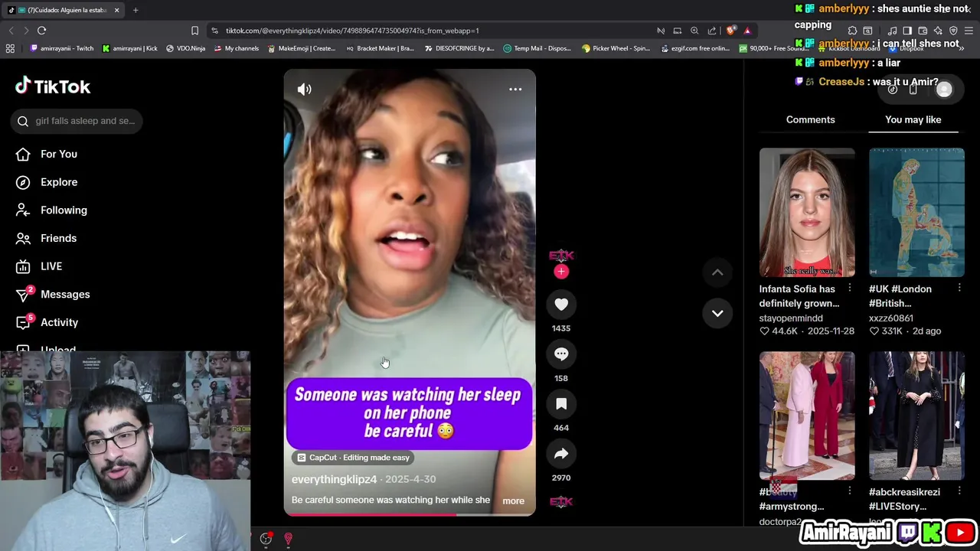Click the browser address bar URL
The height and width of the screenshot is (551, 980).
[352, 31]
